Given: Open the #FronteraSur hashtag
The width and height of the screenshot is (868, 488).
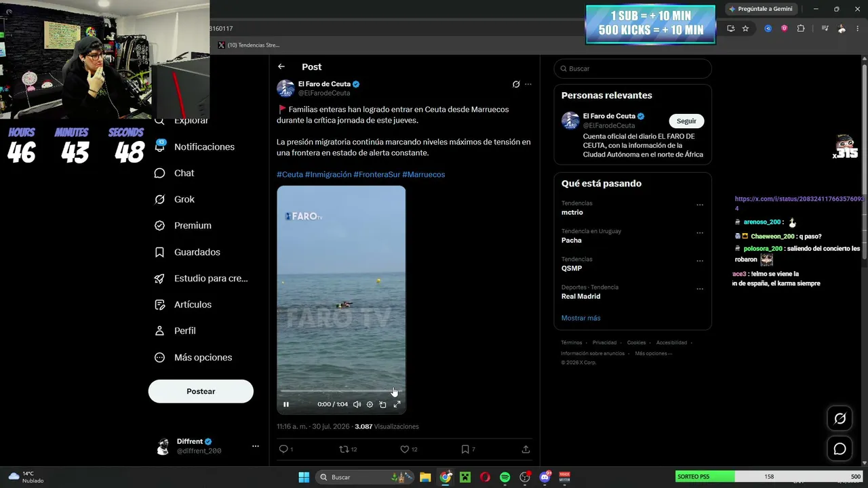Looking at the screenshot, I should click(376, 174).
